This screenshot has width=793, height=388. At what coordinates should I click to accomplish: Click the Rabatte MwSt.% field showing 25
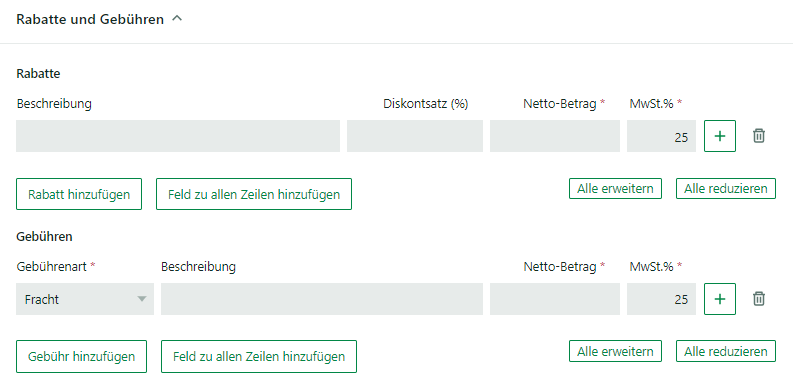pos(662,136)
